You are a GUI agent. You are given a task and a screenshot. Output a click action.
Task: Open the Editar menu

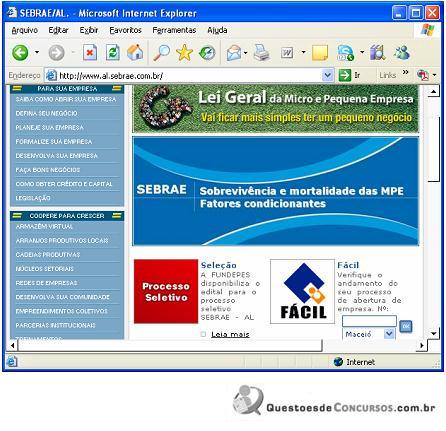[58, 30]
